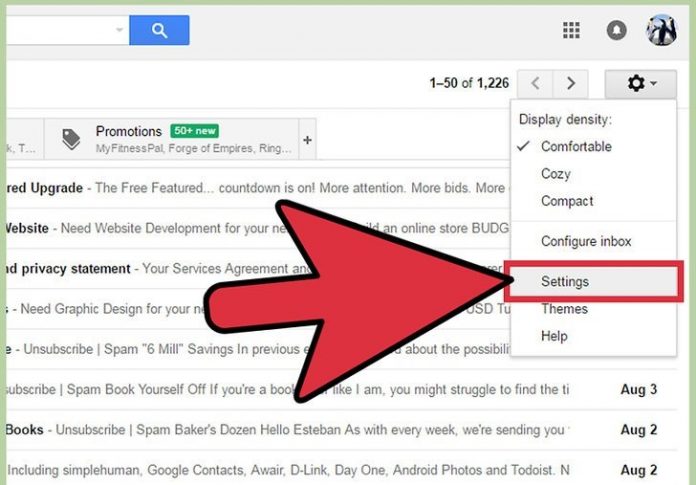The width and height of the screenshot is (696, 485).
Task: Open Themes from the gear menu
Action: pyautogui.click(x=564, y=309)
